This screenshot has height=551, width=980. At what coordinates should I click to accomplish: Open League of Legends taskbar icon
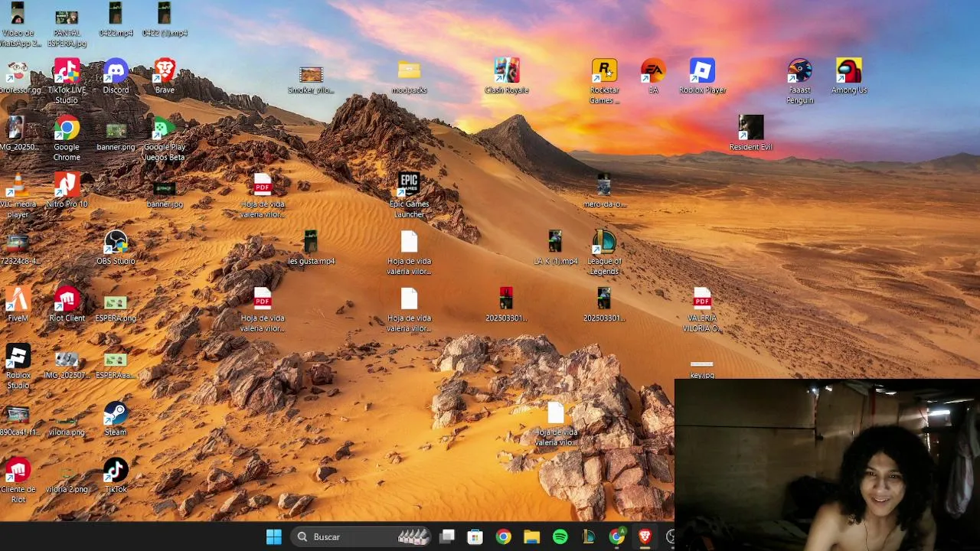tap(588, 537)
